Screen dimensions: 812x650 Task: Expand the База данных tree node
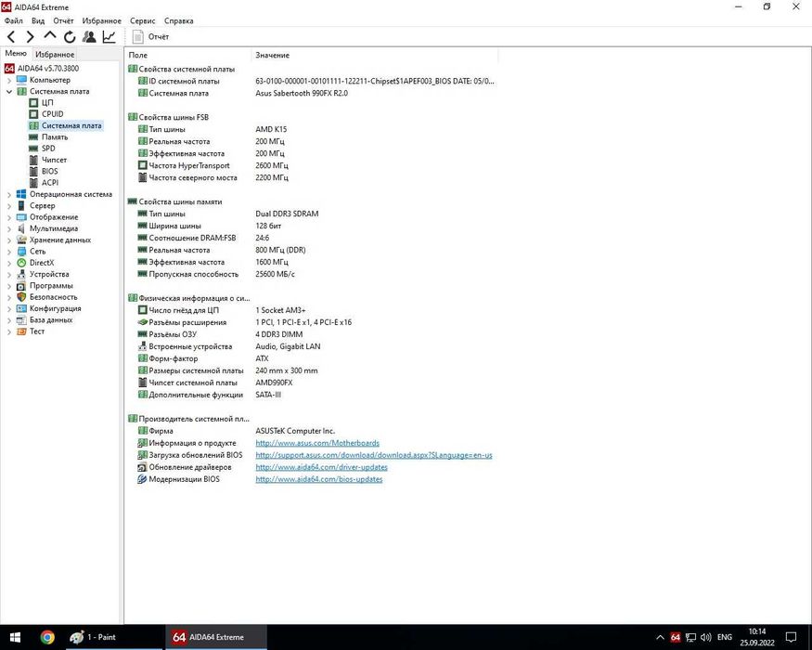pyautogui.click(x=8, y=319)
